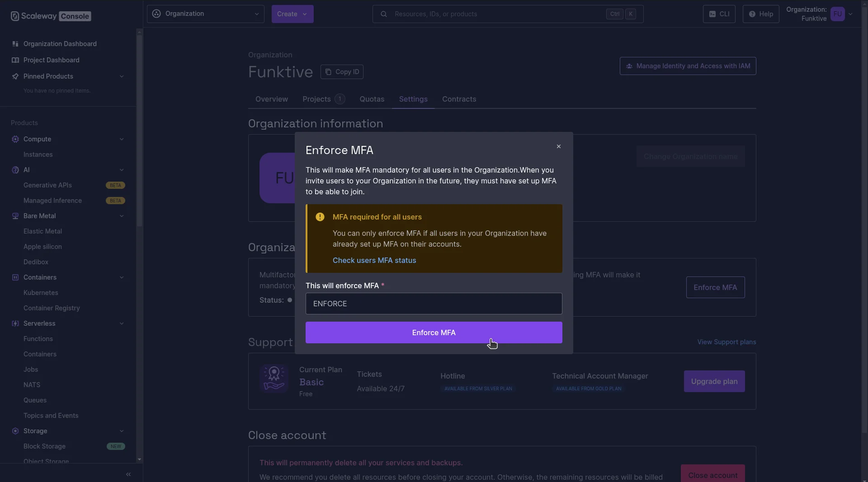Open Dedibox in sidebar
The image size is (868, 482).
pos(36,262)
